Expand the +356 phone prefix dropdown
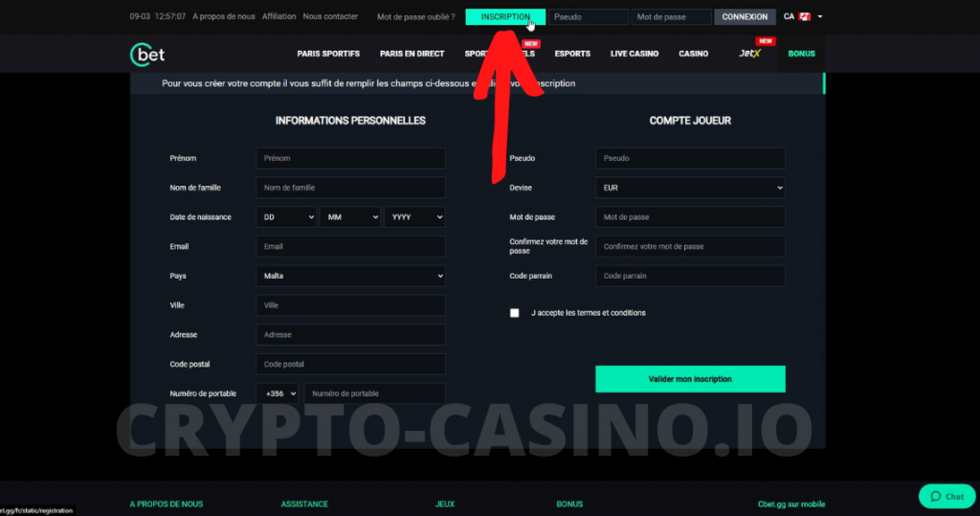 (277, 393)
